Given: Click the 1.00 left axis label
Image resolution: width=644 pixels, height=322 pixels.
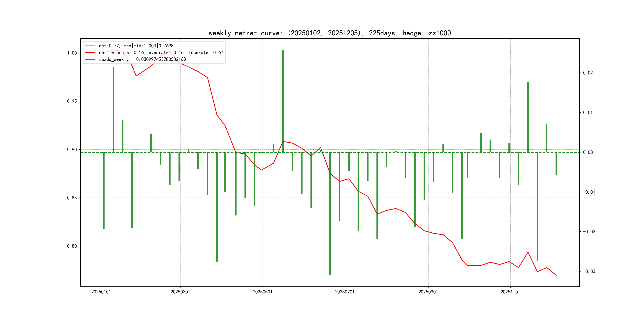Looking at the screenshot, I should pyautogui.click(x=72, y=53).
